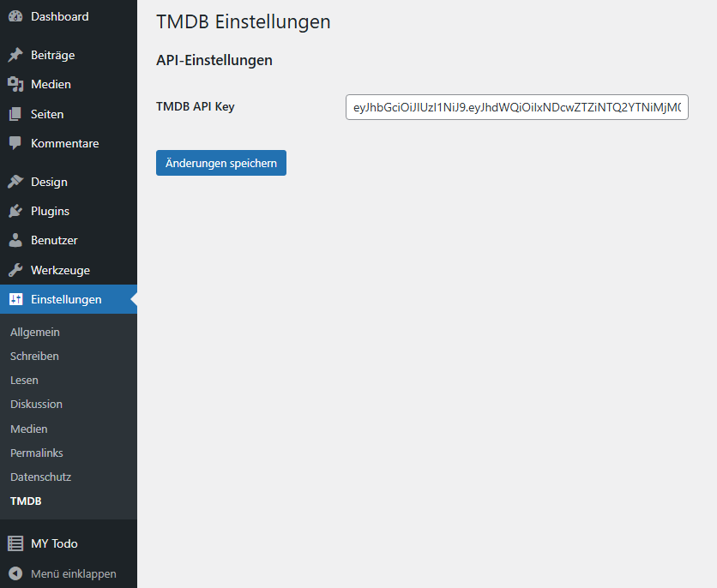The height and width of the screenshot is (588, 717).
Task: Open Medien settings submenu under Einstellungen
Action: click(29, 429)
